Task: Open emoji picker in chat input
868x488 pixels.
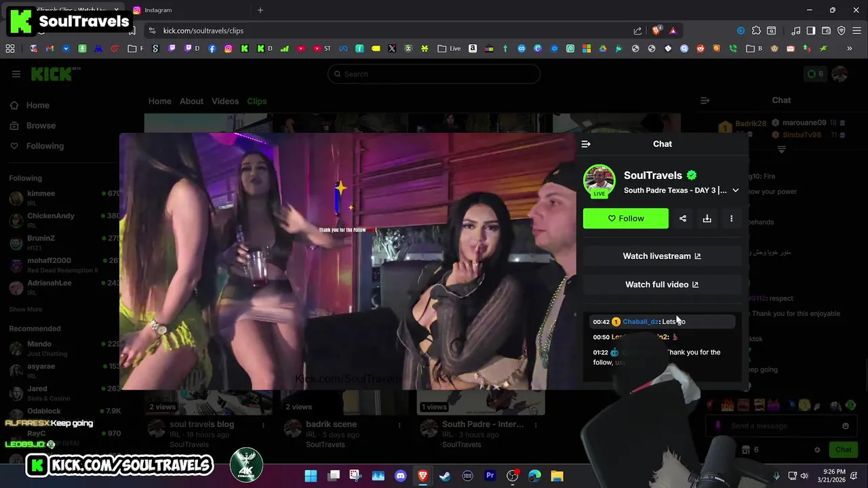Action: [x=845, y=426]
